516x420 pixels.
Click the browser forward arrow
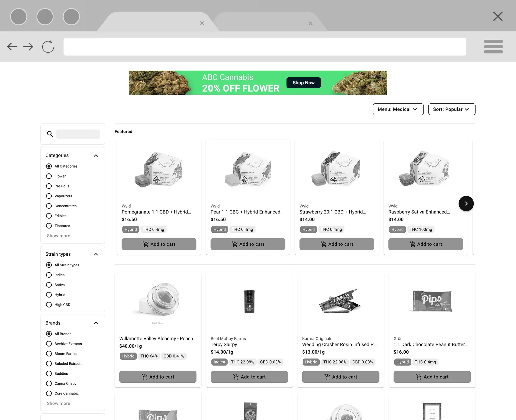coord(28,47)
